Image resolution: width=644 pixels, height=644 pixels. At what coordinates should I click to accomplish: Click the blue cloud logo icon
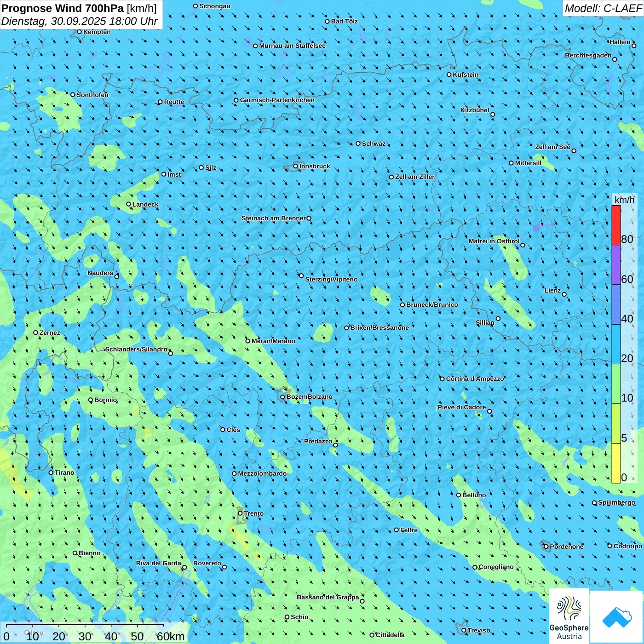tap(616, 617)
